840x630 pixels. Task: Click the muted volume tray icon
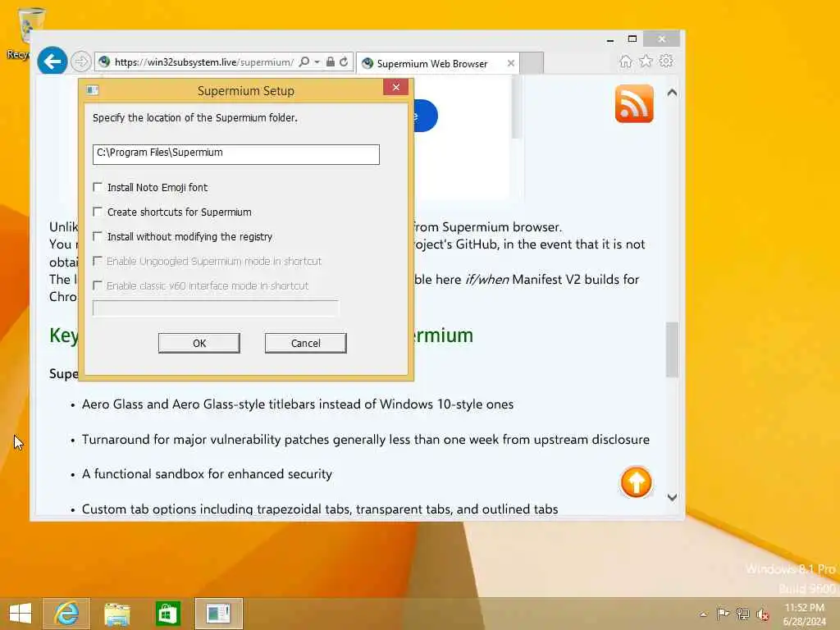click(x=763, y=614)
